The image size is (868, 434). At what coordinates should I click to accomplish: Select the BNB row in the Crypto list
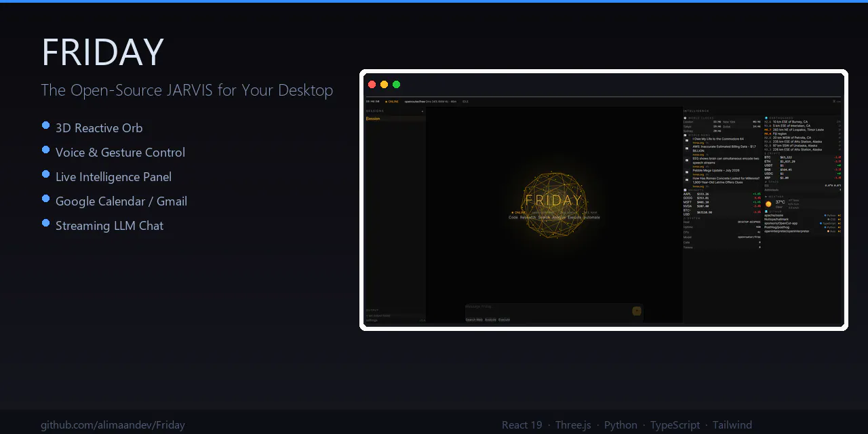click(x=803, y=170)
